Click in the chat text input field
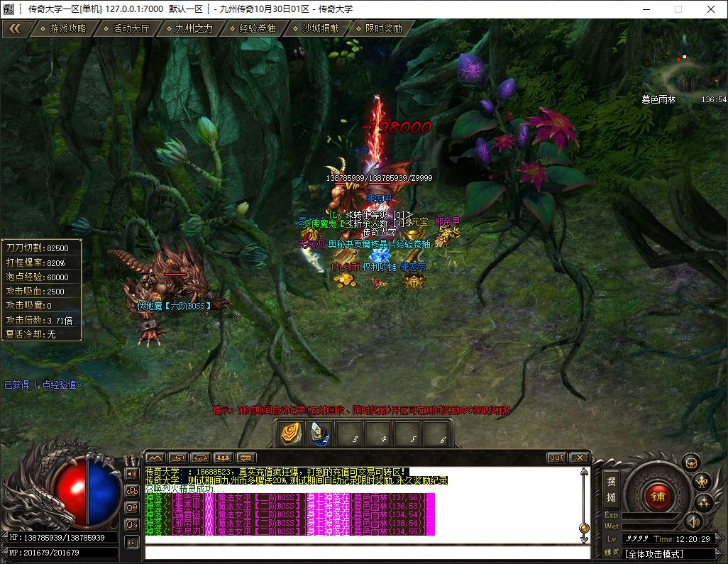The height and width of the screenshot is (564, 728). pos(367,553)
